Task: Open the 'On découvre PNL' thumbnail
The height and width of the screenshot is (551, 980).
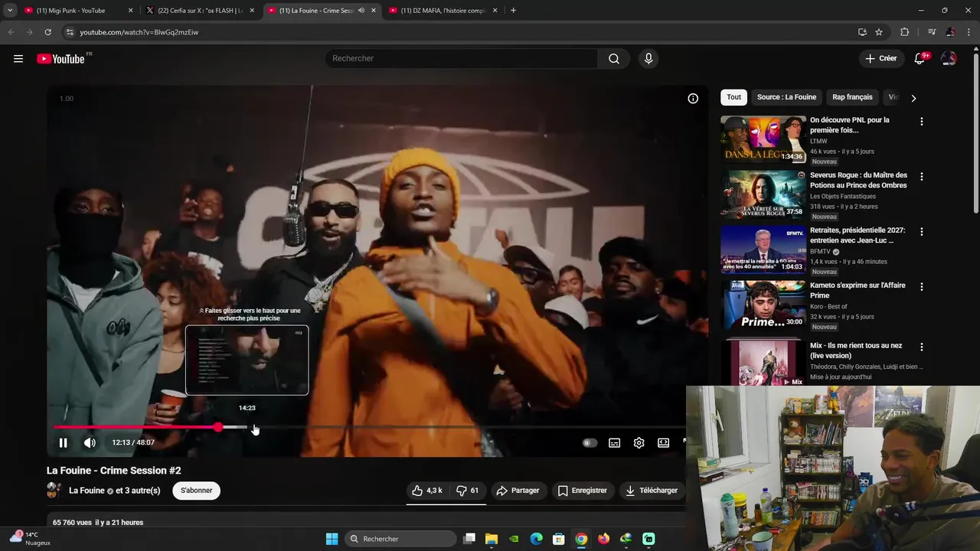Action: [x=763, y=139]
